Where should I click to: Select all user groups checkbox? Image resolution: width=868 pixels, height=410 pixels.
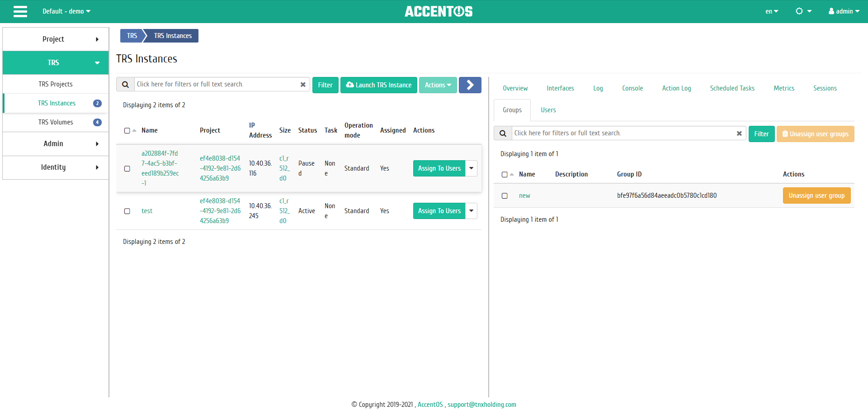click(505, 174)
